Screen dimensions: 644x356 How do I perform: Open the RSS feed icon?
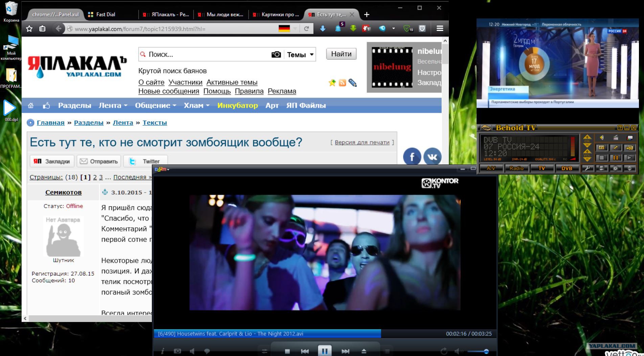(x=342, y=83)
